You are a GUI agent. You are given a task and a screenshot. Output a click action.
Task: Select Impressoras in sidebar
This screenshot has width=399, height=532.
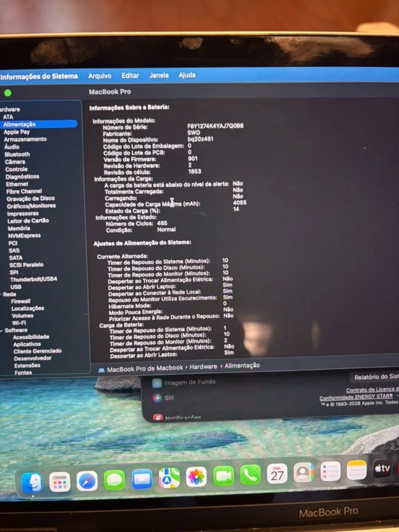pyautogui.click(x=23, y=213)
